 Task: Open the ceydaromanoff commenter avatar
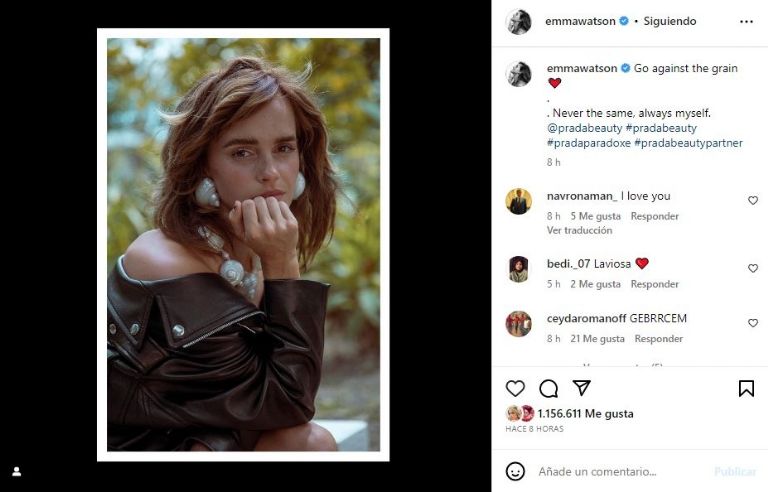(518, 323)
